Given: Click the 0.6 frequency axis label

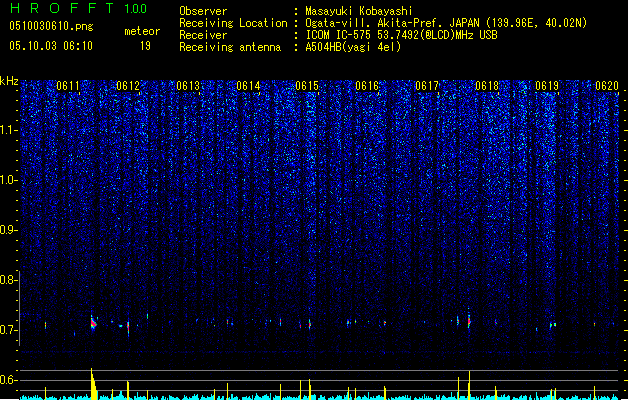Looking at the screenshot, I should click(9, 380).
